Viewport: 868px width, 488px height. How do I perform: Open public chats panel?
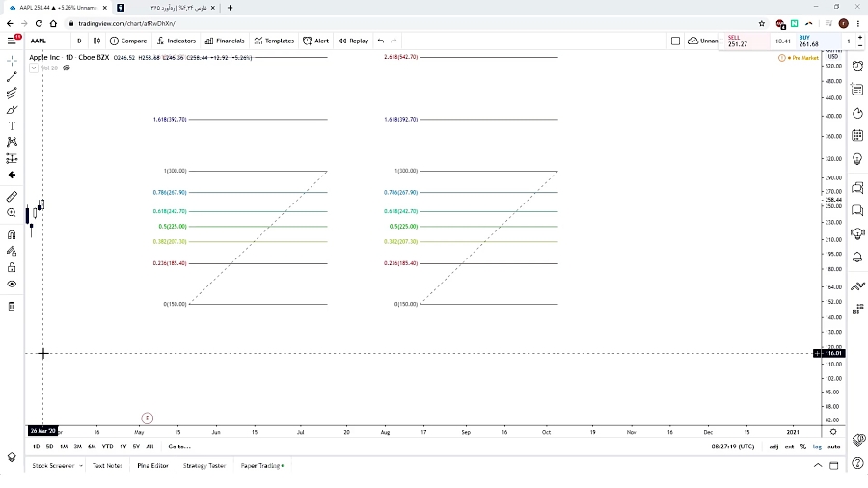tap(857, 187)
